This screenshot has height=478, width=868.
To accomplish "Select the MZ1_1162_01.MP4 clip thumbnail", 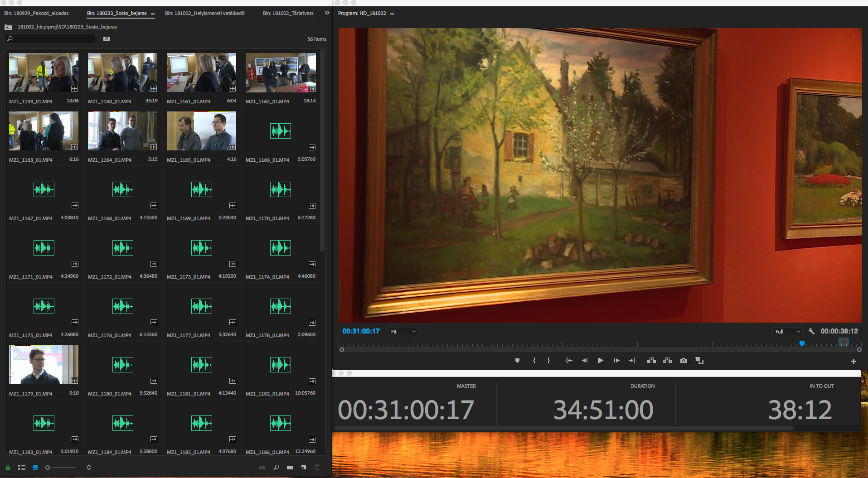I will 281,72.
